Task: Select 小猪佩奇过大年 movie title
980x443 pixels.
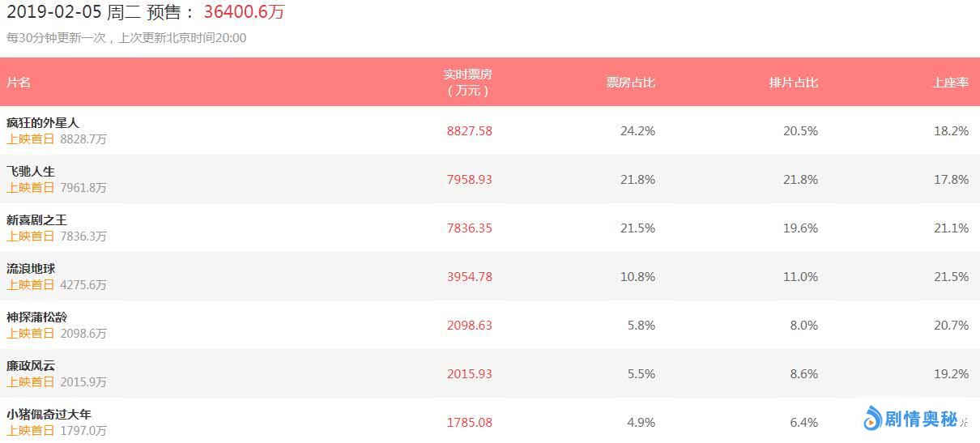Action: [49, 415]
